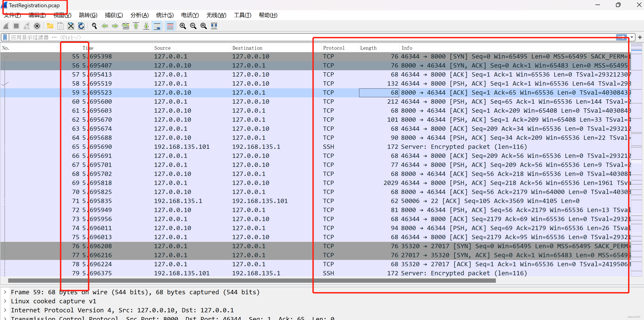This screenshot has width=644, height=320.
Task: Sort by the Protocol column header
Action: pyautogui.click(x=334, y=48)
